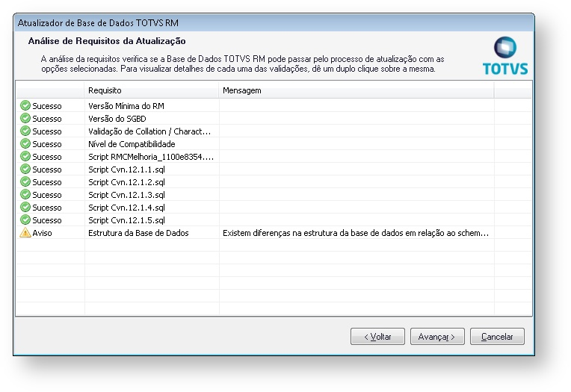Click the 'Existem diferenças na estrutura' message
571x392 pixels.
click(356, 233)
